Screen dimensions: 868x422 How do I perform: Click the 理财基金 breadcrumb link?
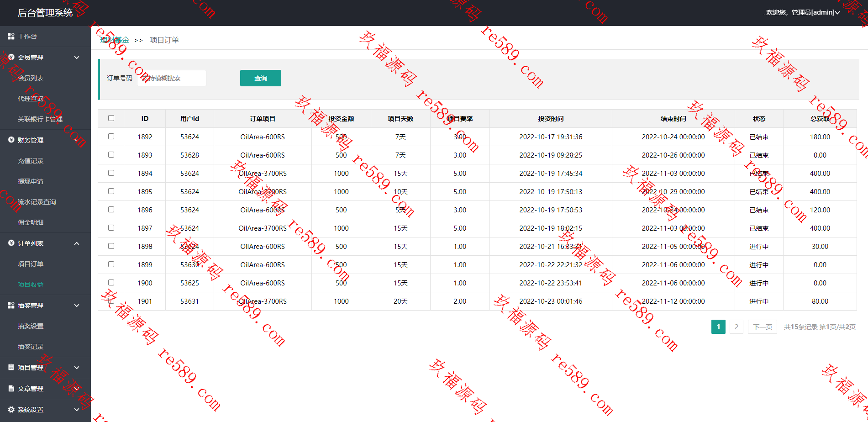pos(115,40)
